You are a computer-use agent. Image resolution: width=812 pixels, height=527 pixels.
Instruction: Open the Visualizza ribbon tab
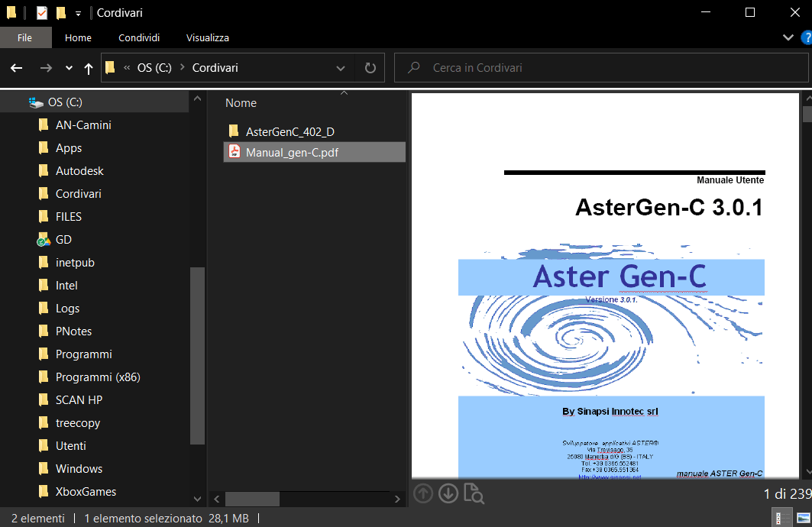click(x=207, y=37)
